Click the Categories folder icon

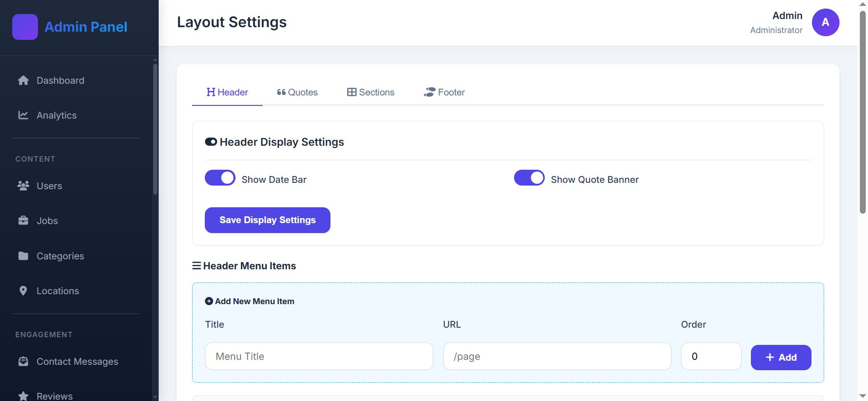tap(23, 256)
